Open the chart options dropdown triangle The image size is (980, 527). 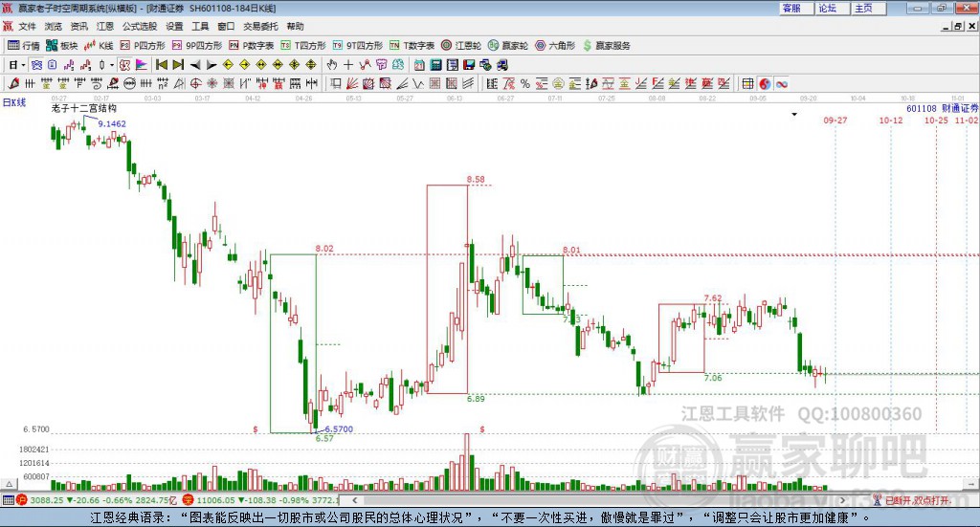pos(794,114)
